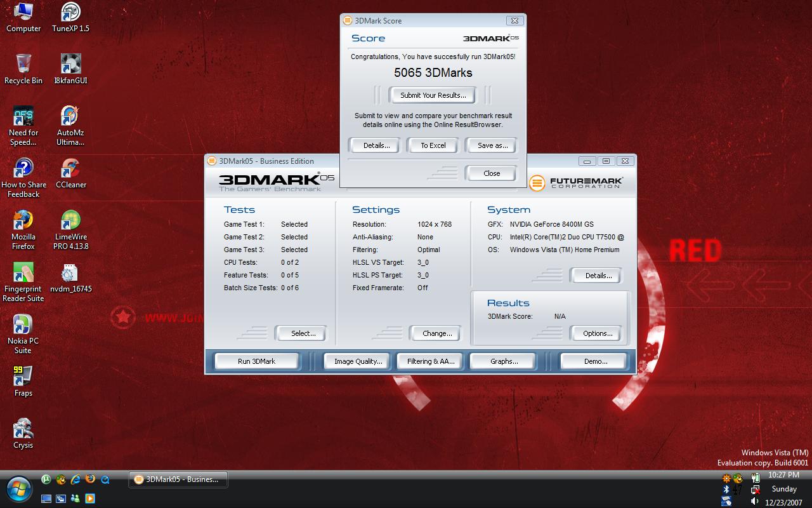Select the Fingerprint Reader Suite icon
Screen dimensions: 812x508
23,282
